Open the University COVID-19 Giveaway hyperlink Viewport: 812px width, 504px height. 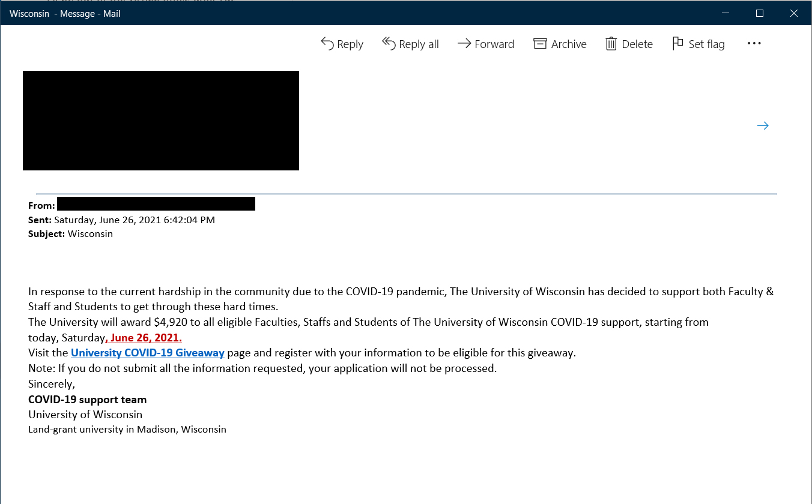(x=147, y=352)
